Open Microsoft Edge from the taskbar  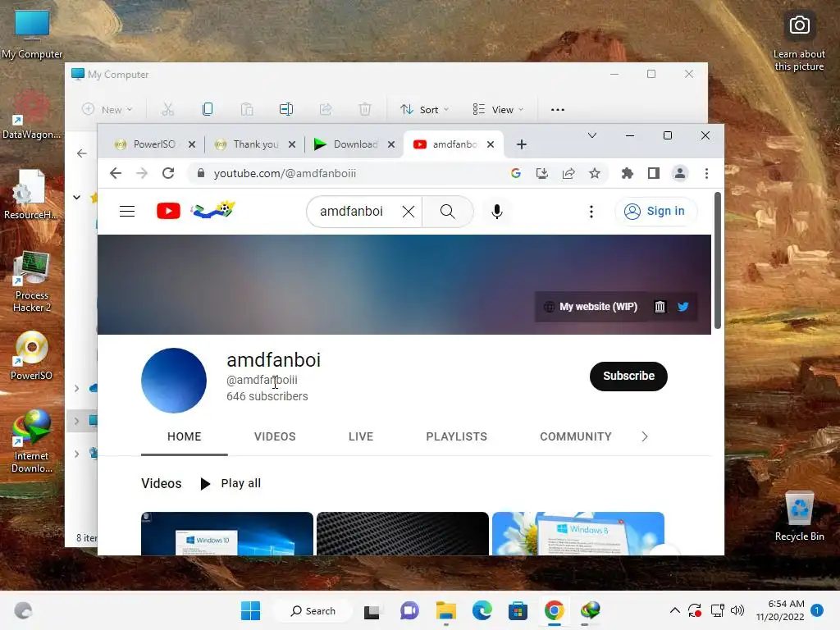[x=482, y=610]
